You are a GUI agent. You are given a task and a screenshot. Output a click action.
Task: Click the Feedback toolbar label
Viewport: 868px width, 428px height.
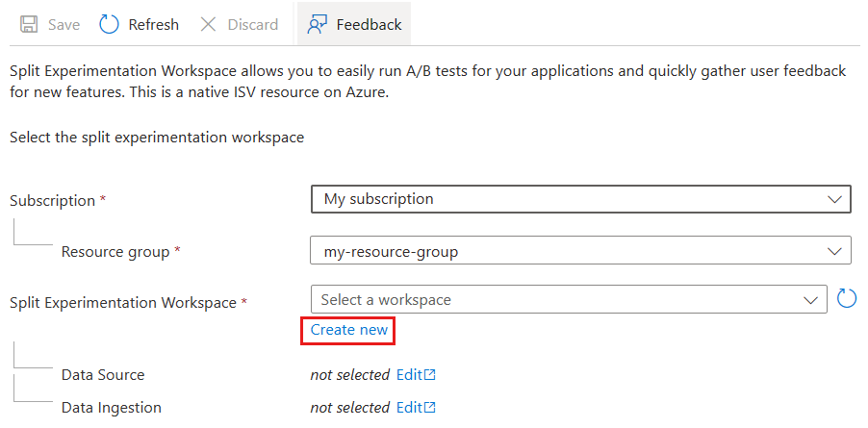(x=370, y=25)
